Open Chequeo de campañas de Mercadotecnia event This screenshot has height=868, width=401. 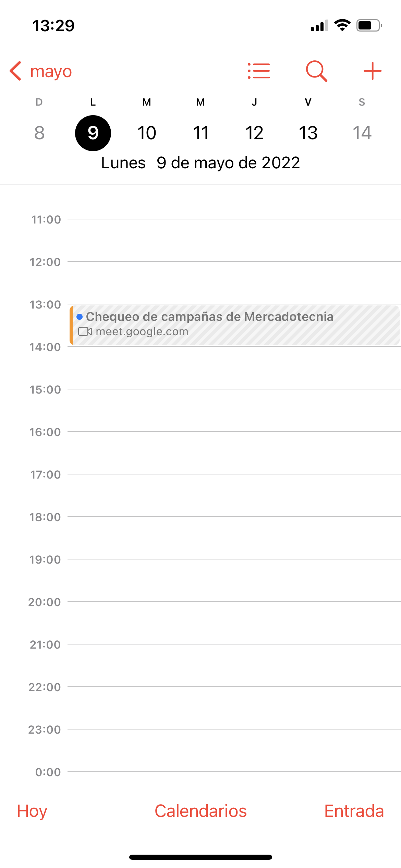(x=234, y=325)
